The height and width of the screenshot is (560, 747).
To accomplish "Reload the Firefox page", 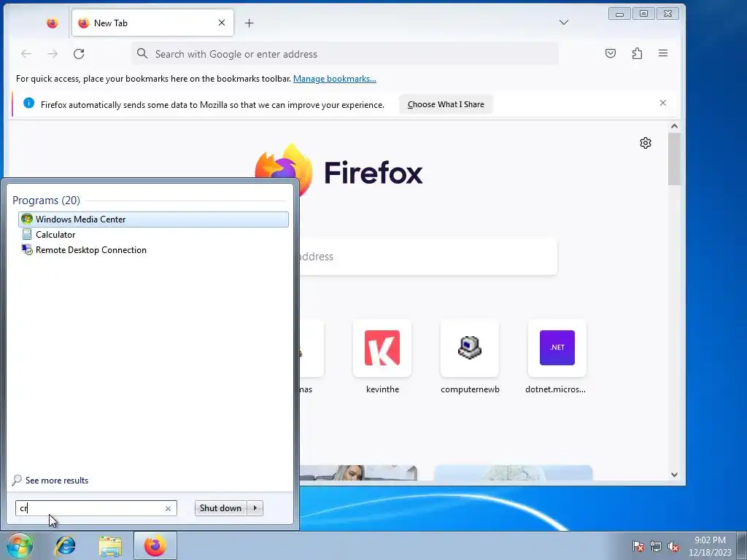I will (x=79, y=54).
